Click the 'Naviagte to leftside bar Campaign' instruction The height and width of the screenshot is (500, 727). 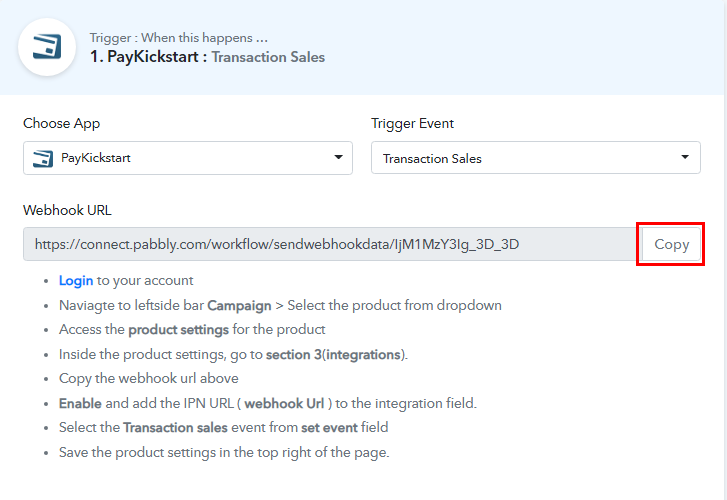point(280,305)
